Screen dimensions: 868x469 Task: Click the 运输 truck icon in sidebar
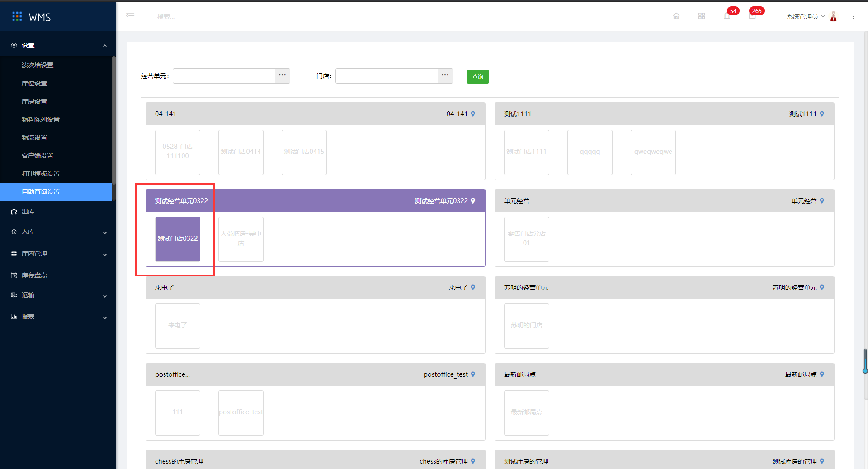click(x=14, y=295)
